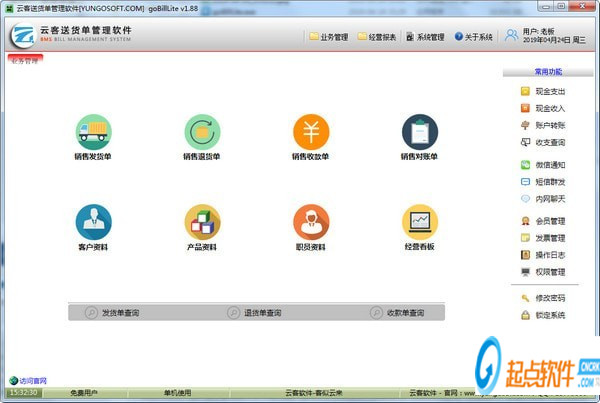The image size is (600, 403).
Task: Open the 销售对账单 clipboard icon
Action: point(420,132)
